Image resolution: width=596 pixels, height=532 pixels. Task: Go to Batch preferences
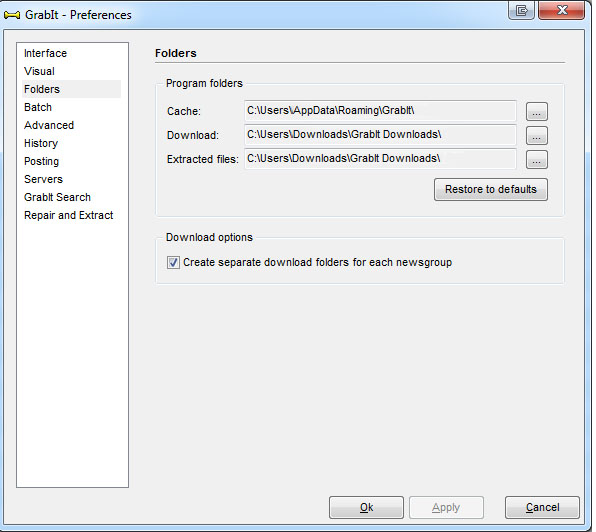pos(38,107)
